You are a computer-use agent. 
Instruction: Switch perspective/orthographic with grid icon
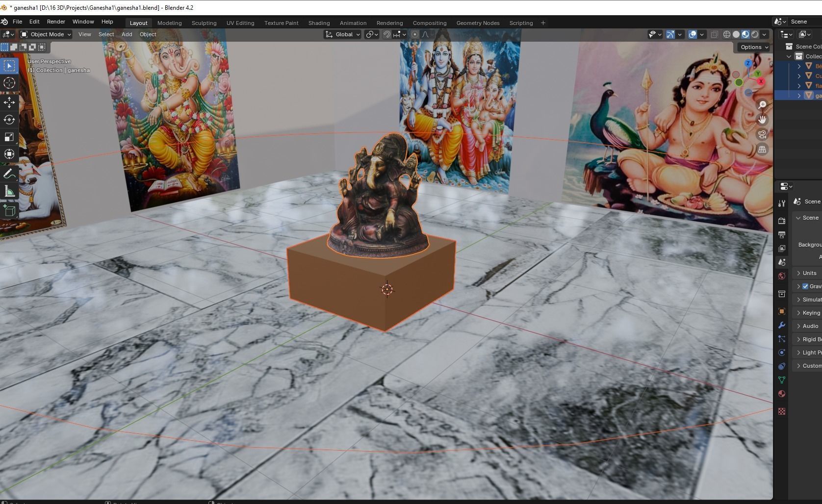coord(762,150)
